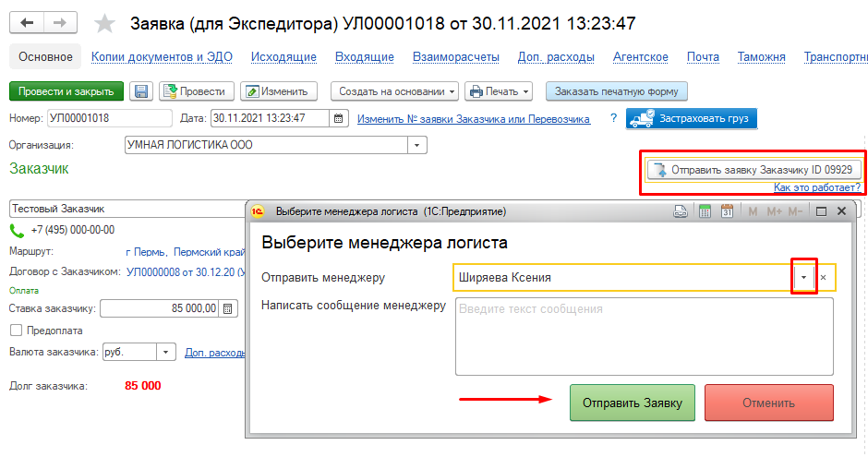Open the Таможня tab

(x=761, y=57)
